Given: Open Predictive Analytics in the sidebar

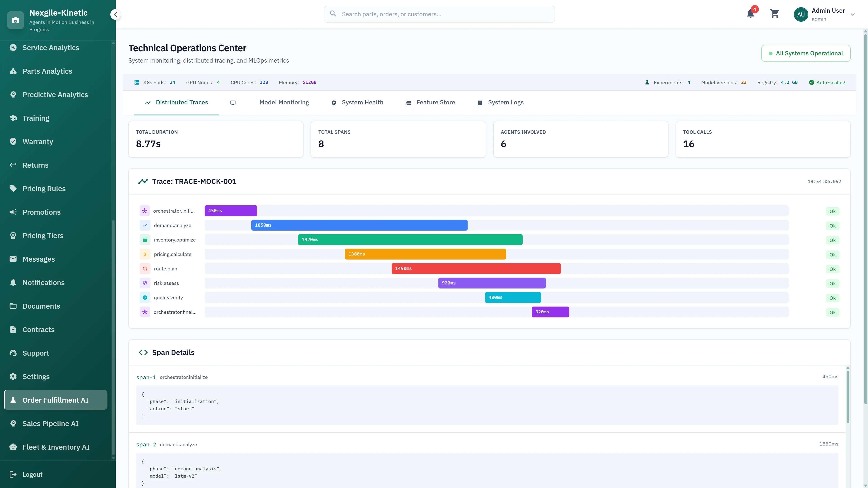Looking at the screenshot, I should coord(55,95).
